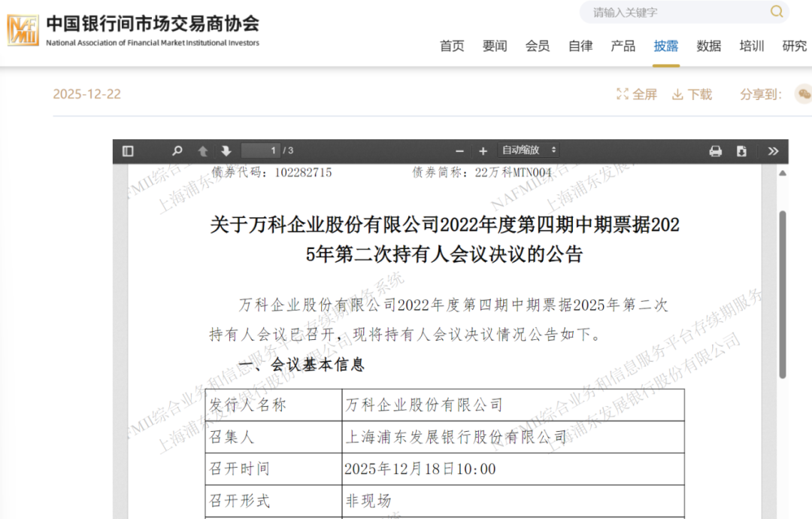The width and height of the screenshot is (812, 519).
Task: Go to next page in PDF viewer
Action: (227, 150)
